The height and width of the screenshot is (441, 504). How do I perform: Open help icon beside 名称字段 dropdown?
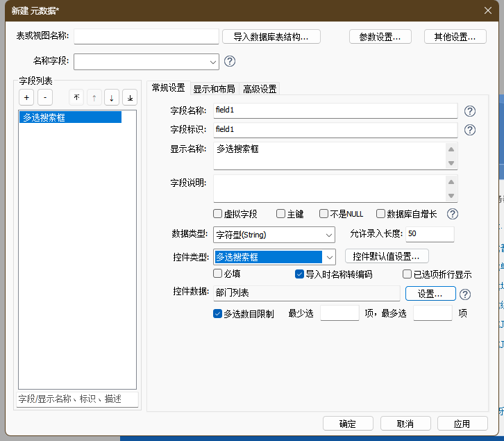coord(230,61)
